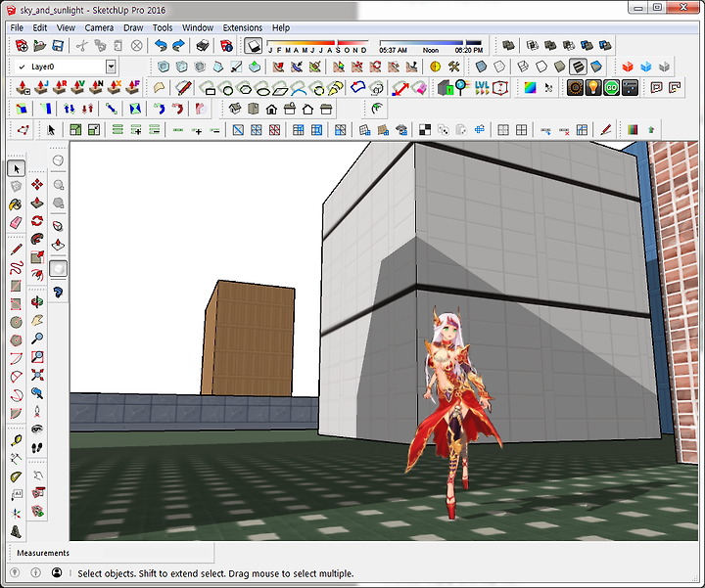Click the Zoom Extents tool
This screenshot has width=705, height=588.
pyautogui.click(x=37, y=375)
